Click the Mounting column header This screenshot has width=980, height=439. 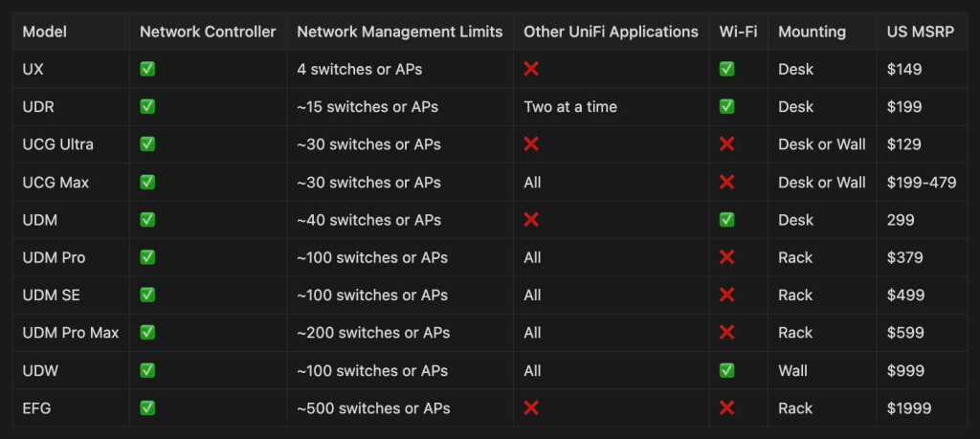click(x=812, y=32)
